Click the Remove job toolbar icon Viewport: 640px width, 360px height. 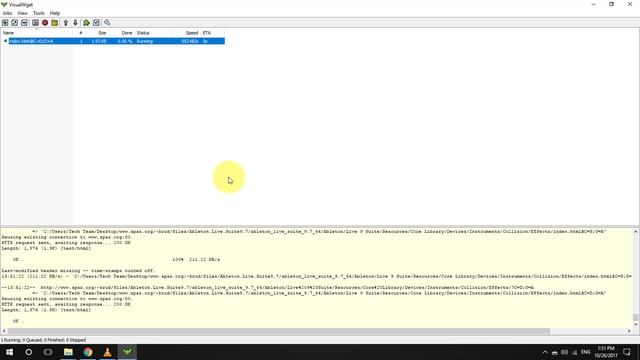pyautogui.click(x=24, y=22)
